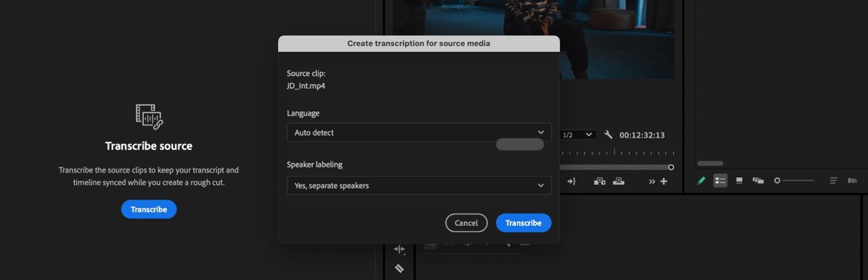Screen dimensions: 868x280
Task: Click the Project panel rightmost footer icon
Action: coord(852,181)
